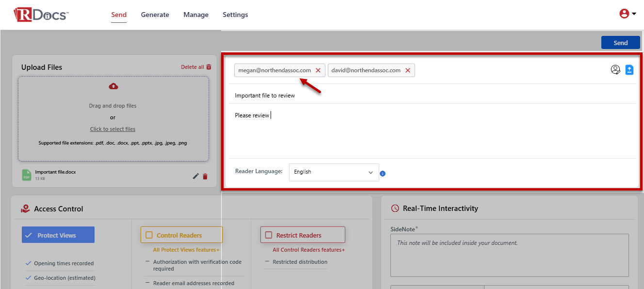Screen dimensions: 644x289
Task: Open the Manage tab
Action: [196, 15]
